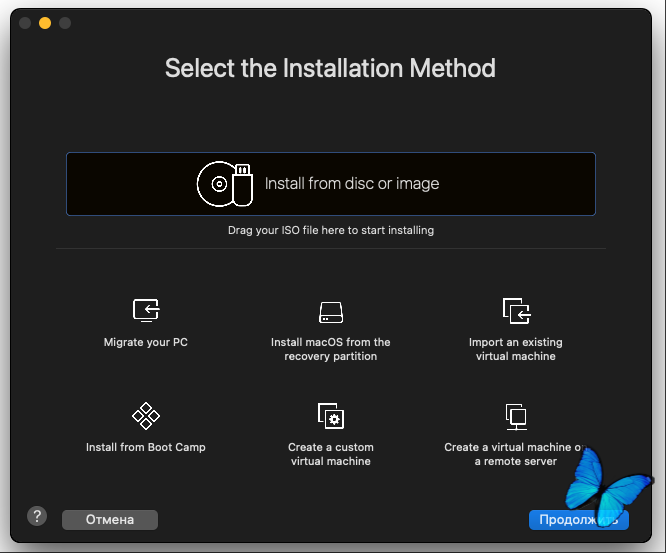Click the "Drag your ISO file here" hint text
Viewport: 666px width, 553px height.
click(331, 230)
